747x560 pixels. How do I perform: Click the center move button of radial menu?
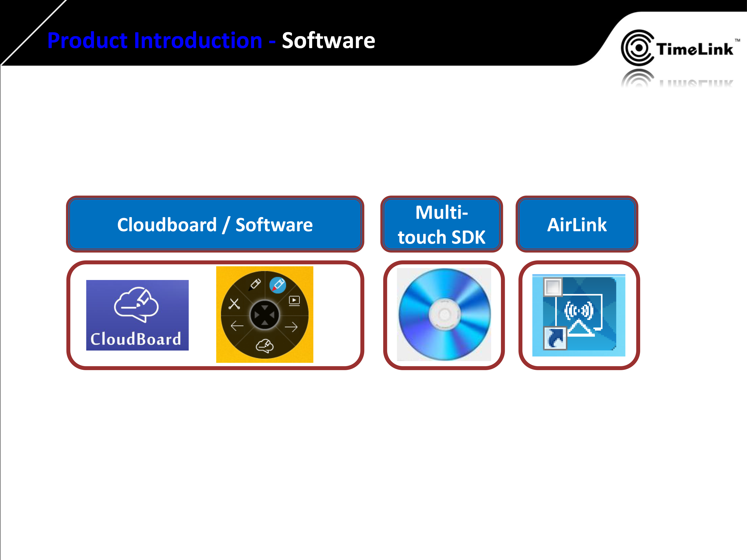(x=264, y=315)
